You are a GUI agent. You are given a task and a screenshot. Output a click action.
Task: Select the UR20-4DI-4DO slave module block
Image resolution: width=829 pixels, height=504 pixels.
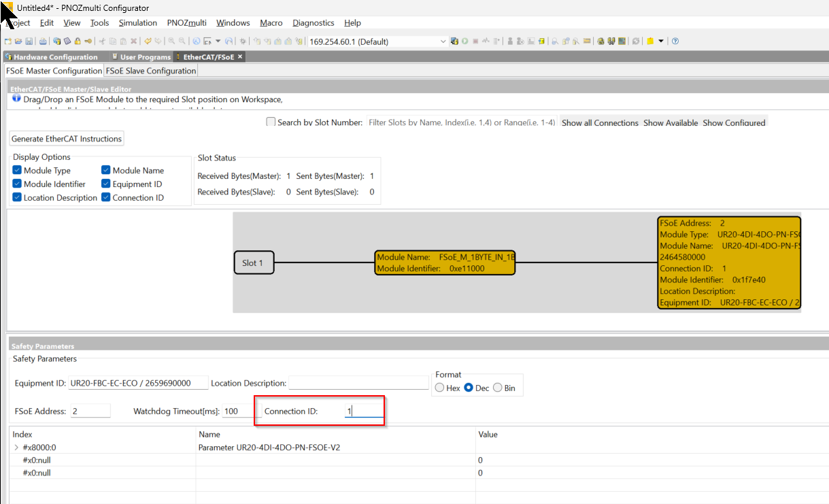(729, 263)
